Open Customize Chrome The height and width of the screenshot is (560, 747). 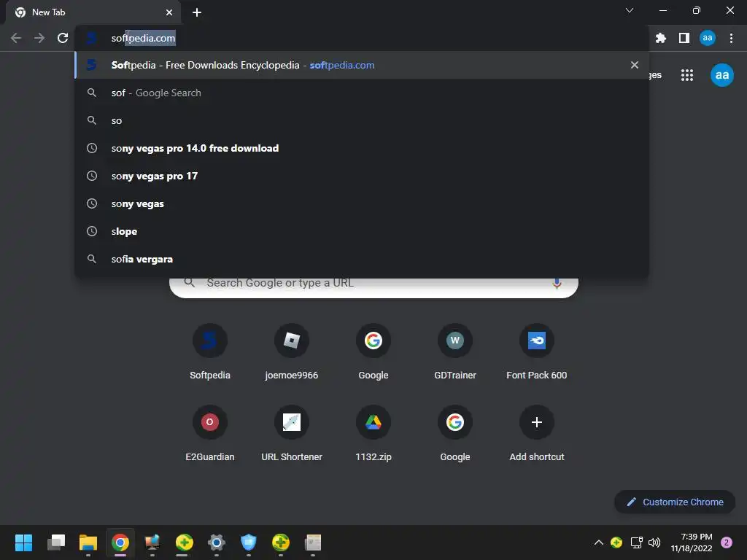(x=675, y=502)
